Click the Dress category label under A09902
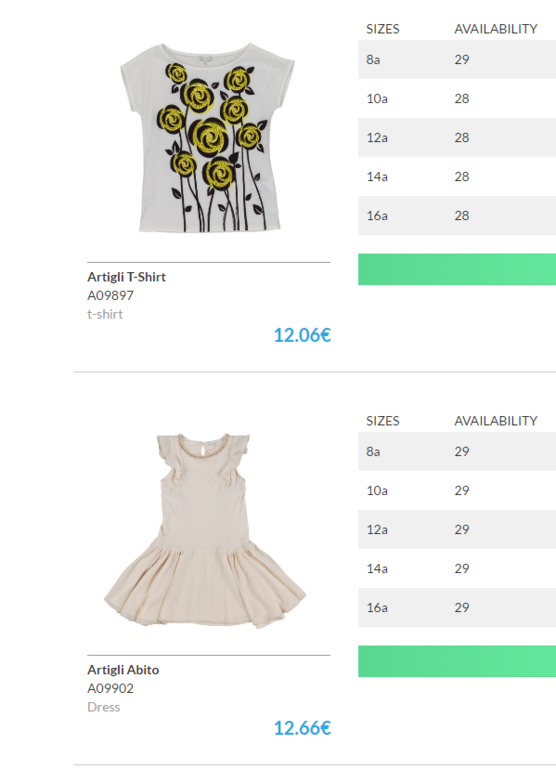Image resolution: width=556 pixels, height=770 pixels. point(104,707)
